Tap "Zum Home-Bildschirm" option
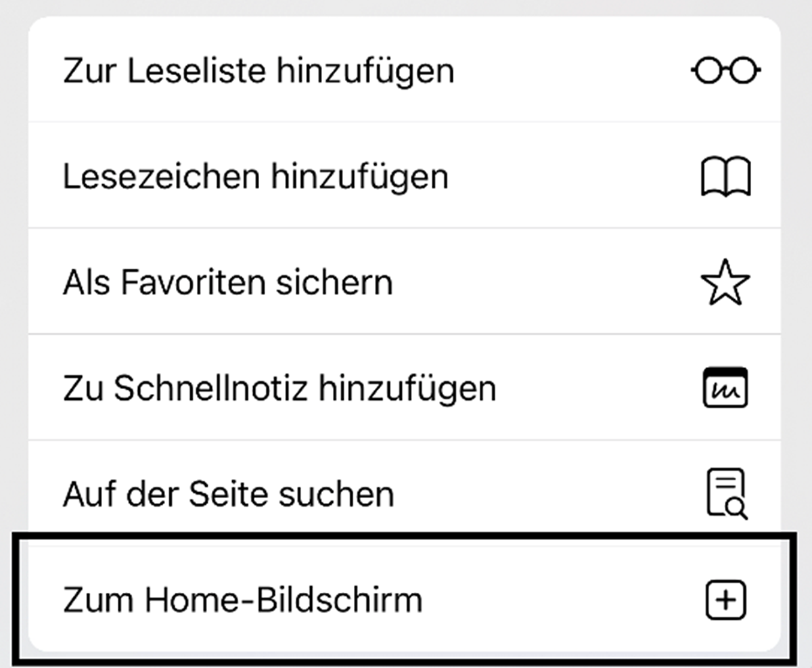The width and height of the screenshot is (812, 668). (405, 600)
